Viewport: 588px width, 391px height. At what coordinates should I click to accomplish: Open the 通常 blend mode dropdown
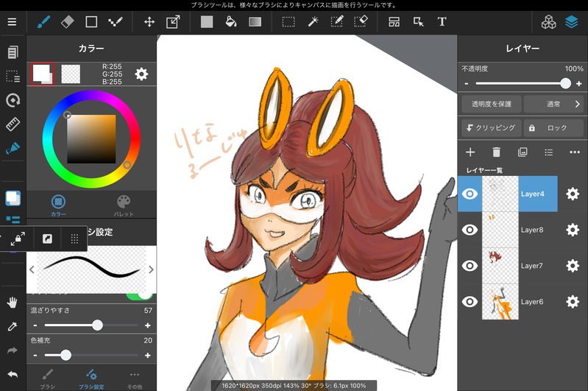(x=553, y=104)
